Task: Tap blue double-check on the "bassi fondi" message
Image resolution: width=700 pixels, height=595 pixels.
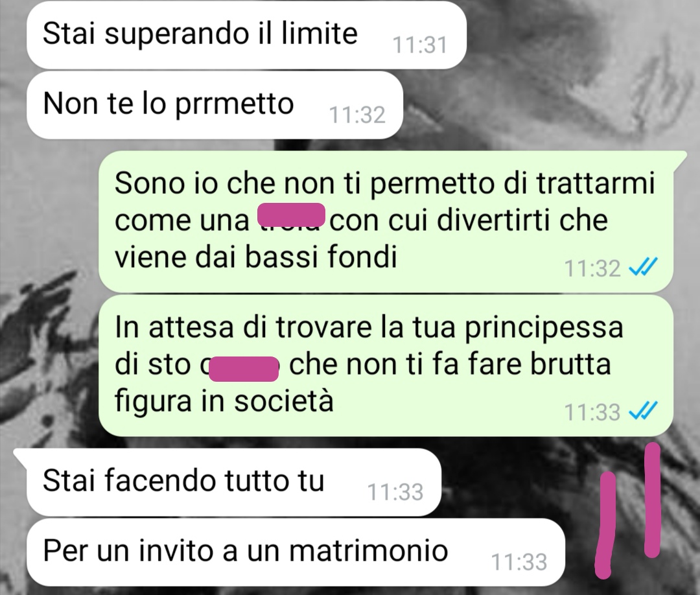Action: coord(643,268)
